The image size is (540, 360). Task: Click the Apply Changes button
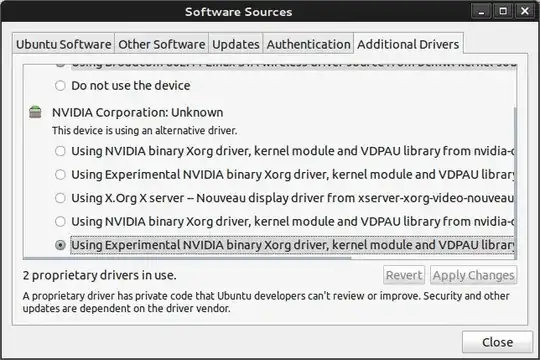tap(473, 275)
